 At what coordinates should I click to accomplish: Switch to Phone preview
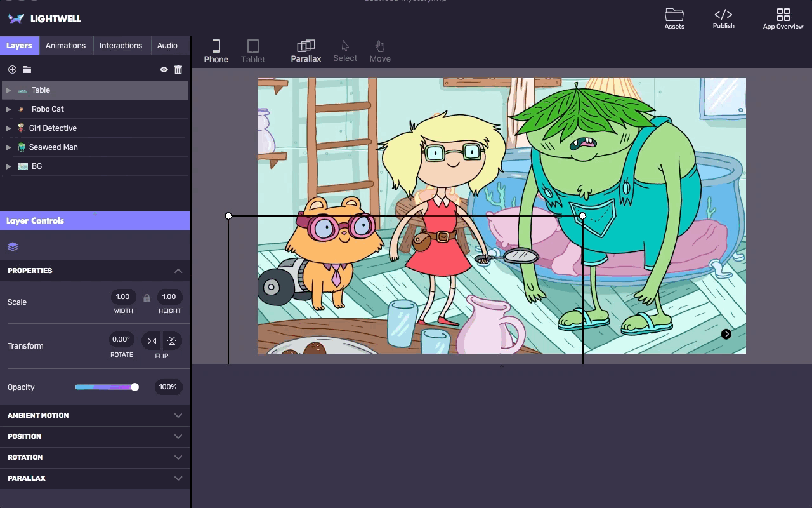216,51
